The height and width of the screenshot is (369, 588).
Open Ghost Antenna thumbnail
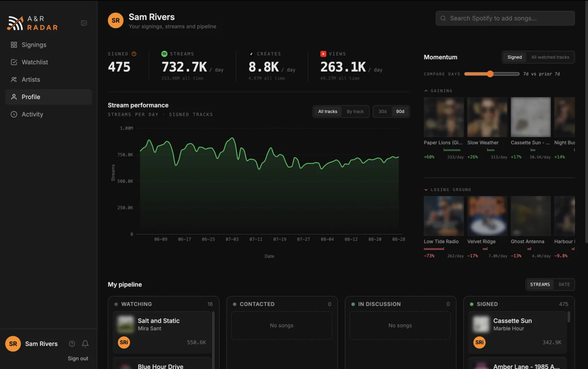[531, 216]
